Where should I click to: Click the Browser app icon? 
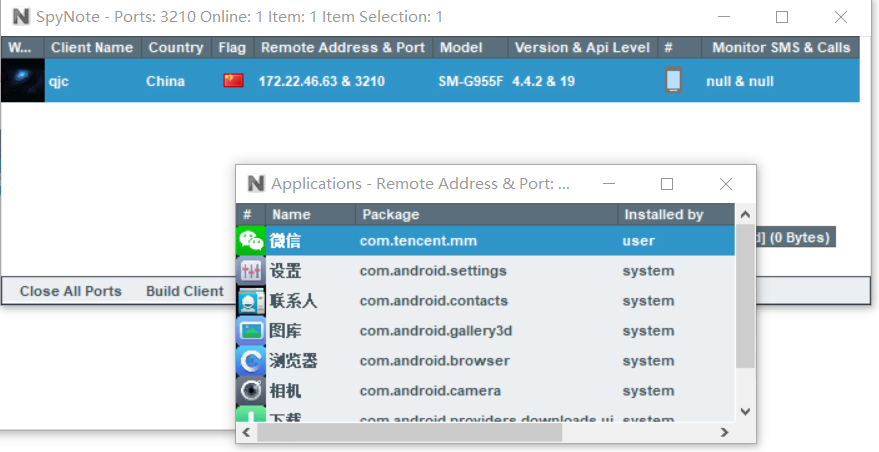[x=251, y=361]
